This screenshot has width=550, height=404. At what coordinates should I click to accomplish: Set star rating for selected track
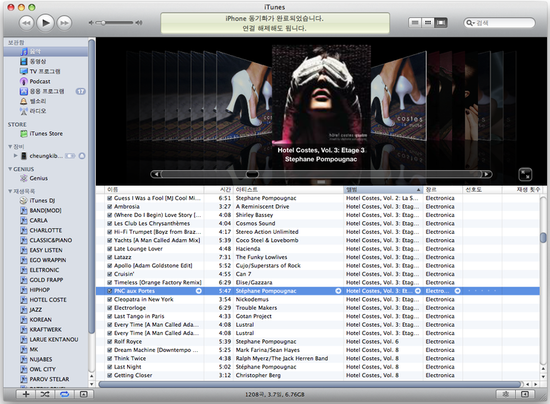coord(482,291)
